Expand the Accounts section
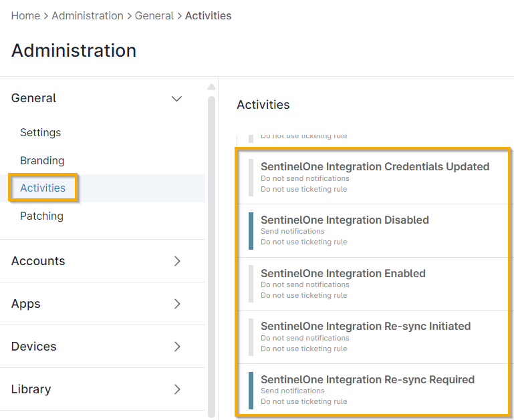Screen dimensions: 514x420 (177, 261)
